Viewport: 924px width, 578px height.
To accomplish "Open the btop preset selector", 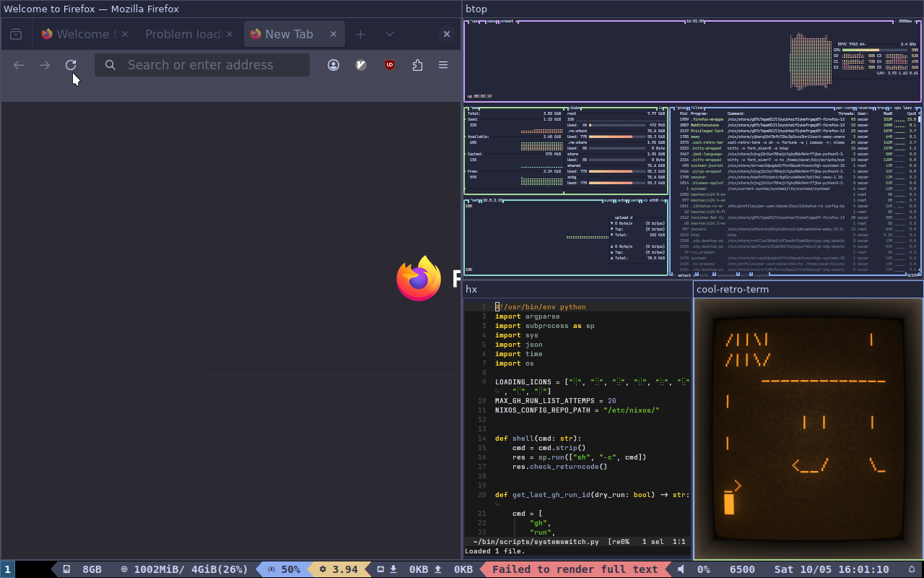I will click(x=507, y=21).
